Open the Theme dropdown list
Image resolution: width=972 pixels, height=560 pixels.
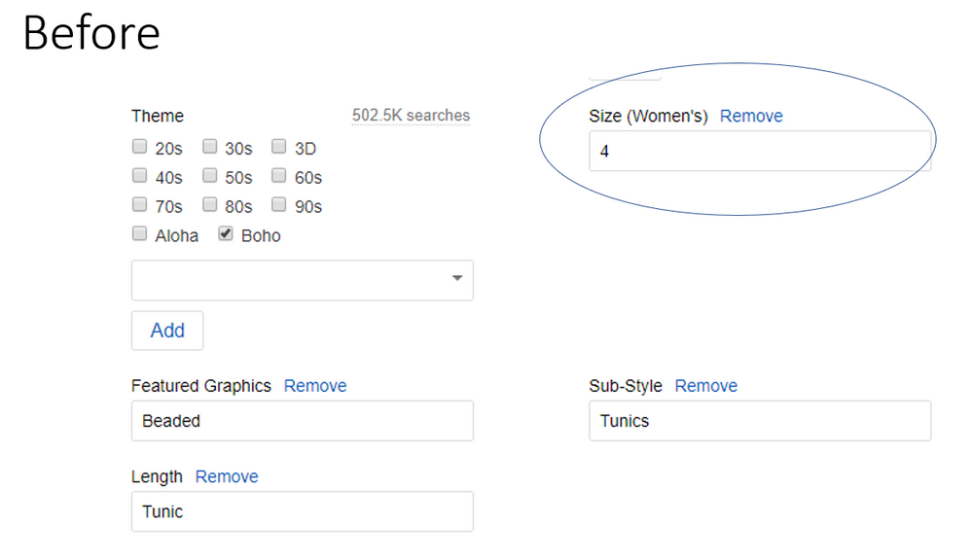302,280
